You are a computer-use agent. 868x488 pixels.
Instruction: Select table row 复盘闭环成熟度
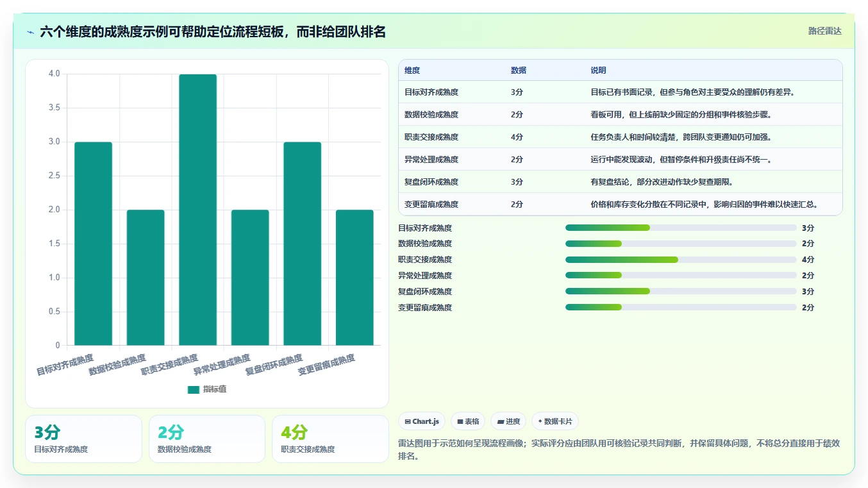620,182
